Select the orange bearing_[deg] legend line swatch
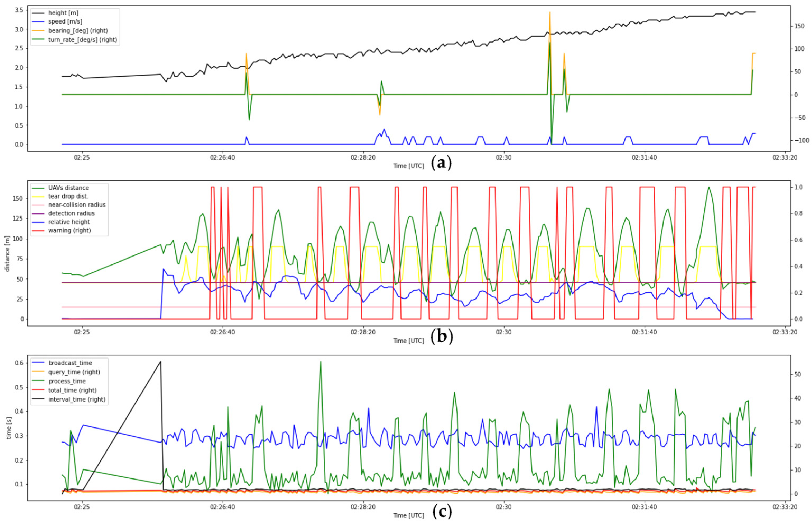 [39, 31]
